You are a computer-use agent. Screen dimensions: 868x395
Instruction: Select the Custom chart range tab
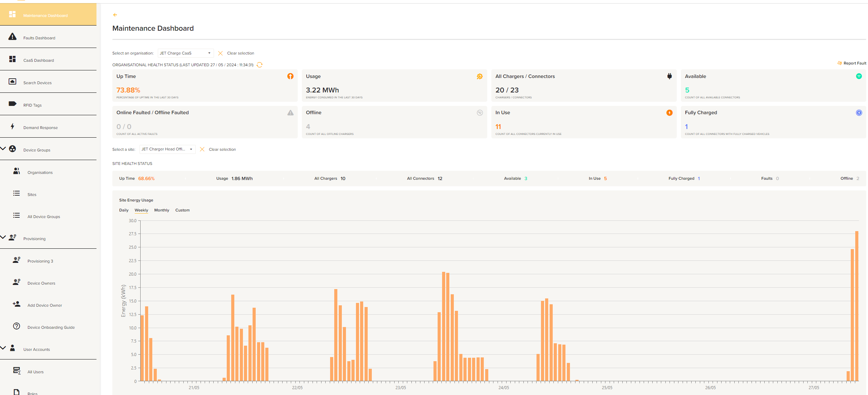pos(182,210)
